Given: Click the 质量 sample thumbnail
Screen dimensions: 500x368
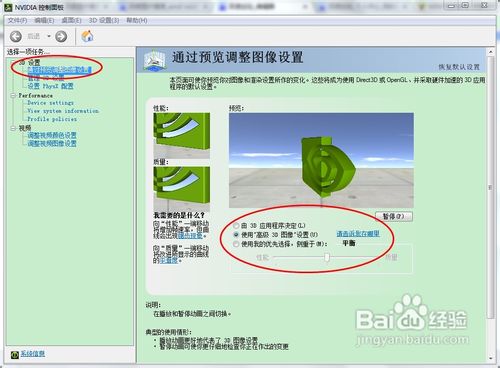Looking at the screenshot, I should [182, 189].
